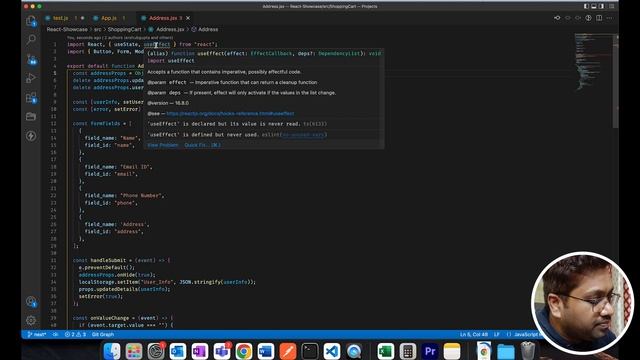Open OneNote from the Dock
The image size is (640, 360).
tap(200, 351)
